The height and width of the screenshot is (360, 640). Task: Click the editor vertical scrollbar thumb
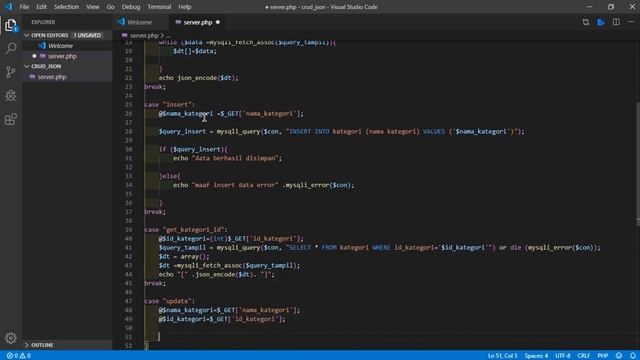[x=638, y=163]
